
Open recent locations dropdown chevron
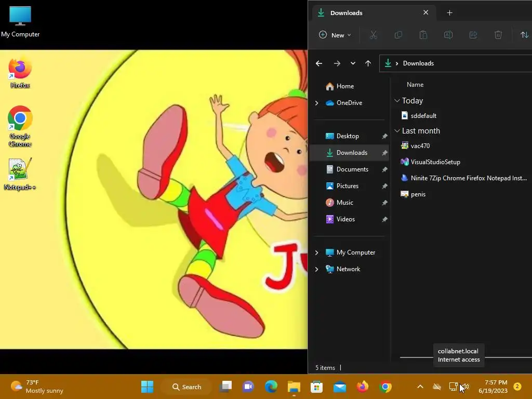tap(353, 63)
